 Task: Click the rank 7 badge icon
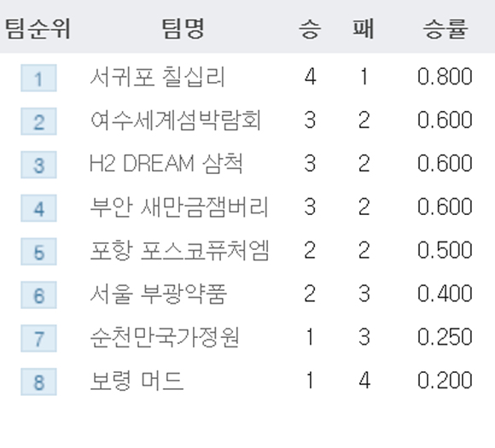tap(38, 339)
